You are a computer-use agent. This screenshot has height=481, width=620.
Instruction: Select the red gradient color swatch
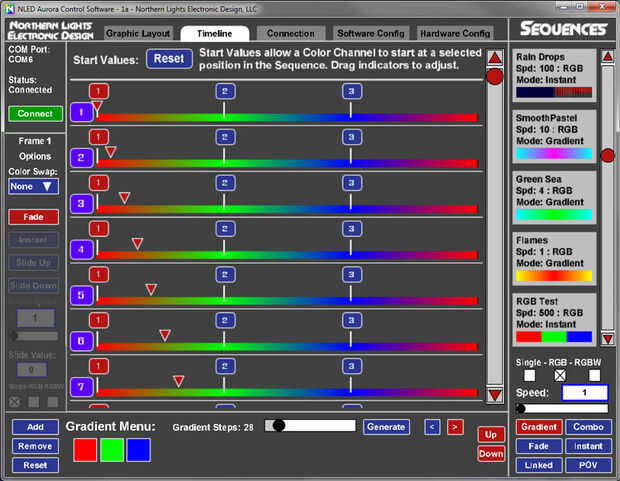coord(85,450)
